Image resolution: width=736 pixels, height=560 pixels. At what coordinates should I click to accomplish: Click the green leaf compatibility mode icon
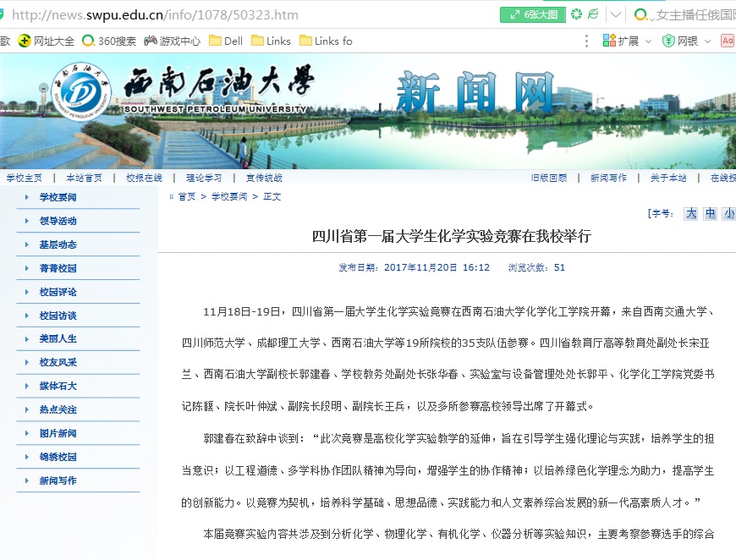click(x=594, y=14)
